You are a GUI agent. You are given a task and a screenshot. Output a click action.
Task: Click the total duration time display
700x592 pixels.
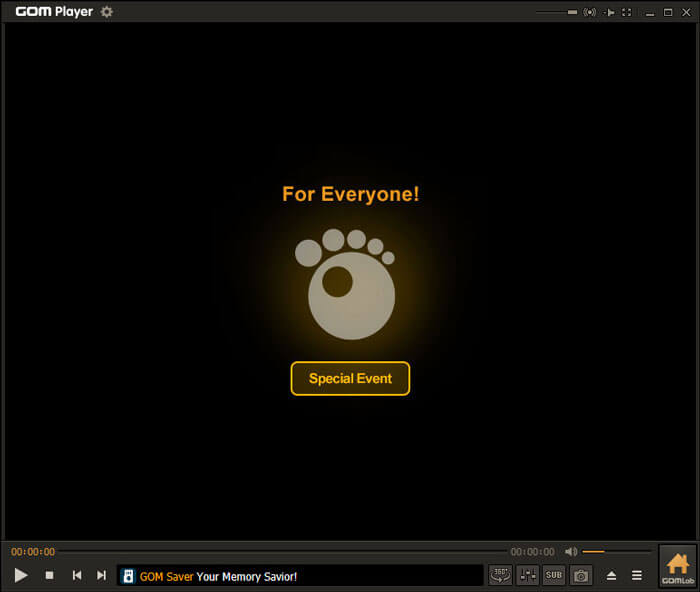(x=533, y=552)
